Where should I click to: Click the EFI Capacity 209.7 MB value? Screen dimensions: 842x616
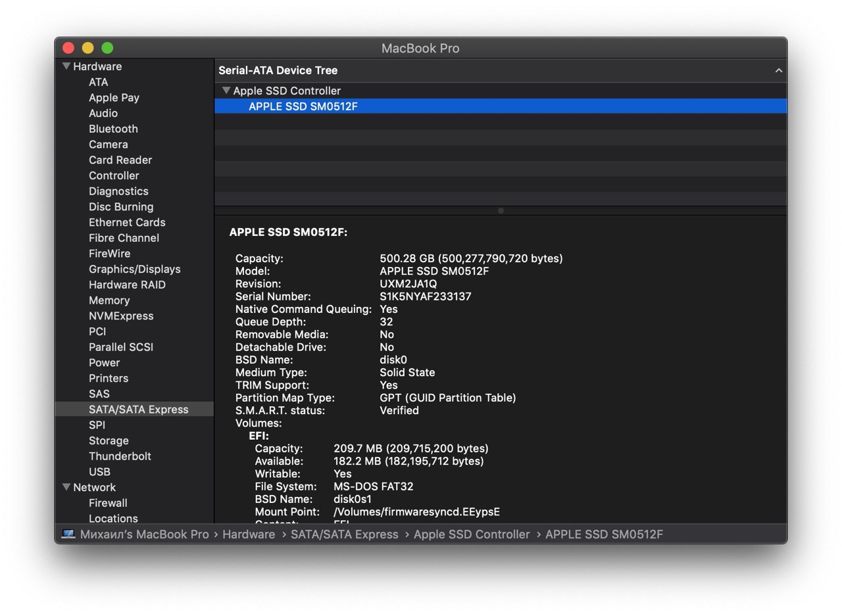pyautogui.click(x=411, y=448)
